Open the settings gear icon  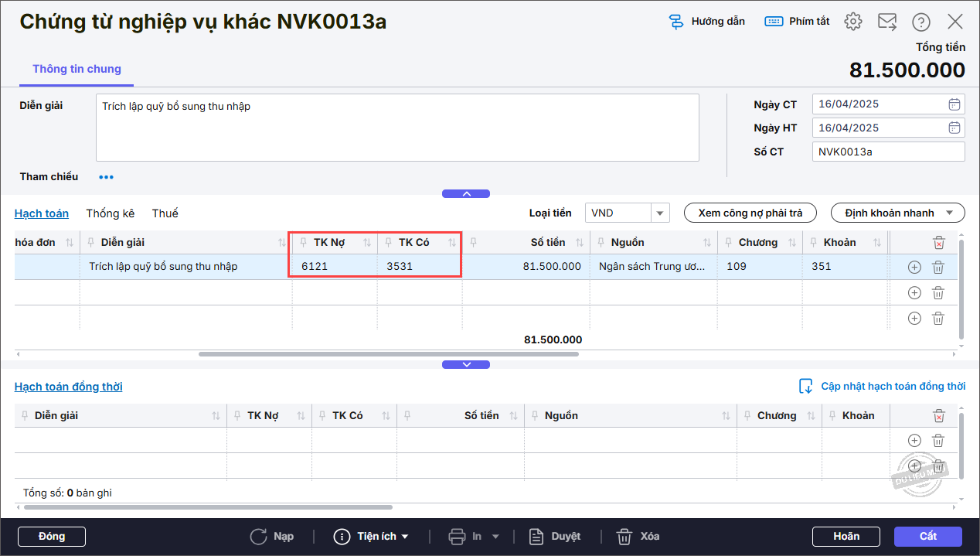point(853,22)
